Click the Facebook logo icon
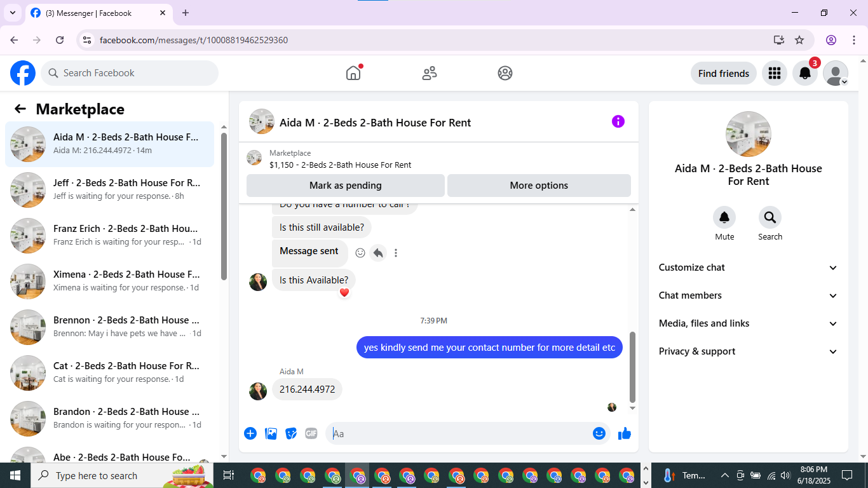Screen dimensions: 868x488 click(x=23, y=73)
